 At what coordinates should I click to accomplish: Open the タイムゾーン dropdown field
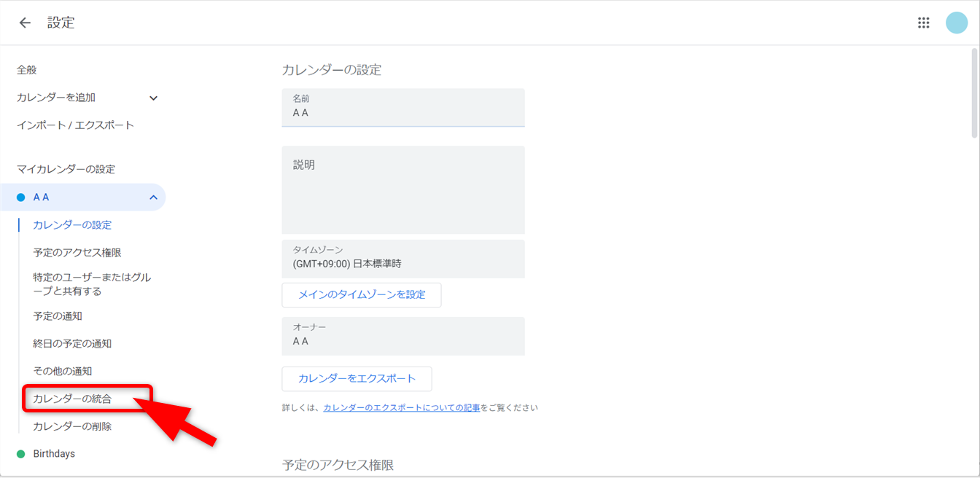(403, 259)
